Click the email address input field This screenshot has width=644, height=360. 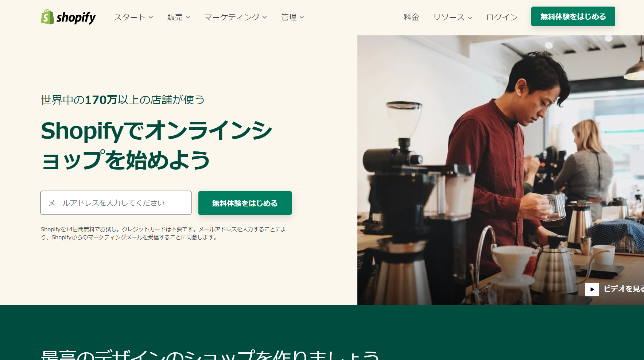pyautogui.click(x=116, y=203)
